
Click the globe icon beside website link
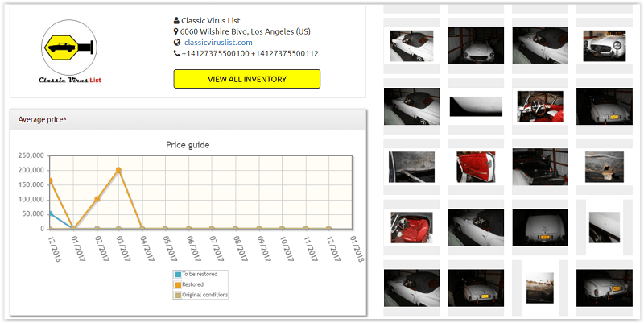tap(176, 43)
